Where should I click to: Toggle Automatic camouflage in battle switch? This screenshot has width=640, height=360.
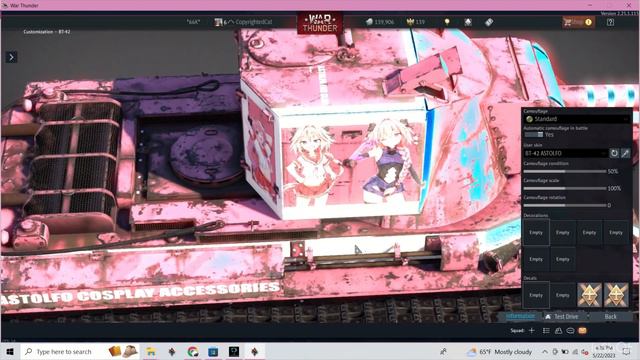[534, 134]
